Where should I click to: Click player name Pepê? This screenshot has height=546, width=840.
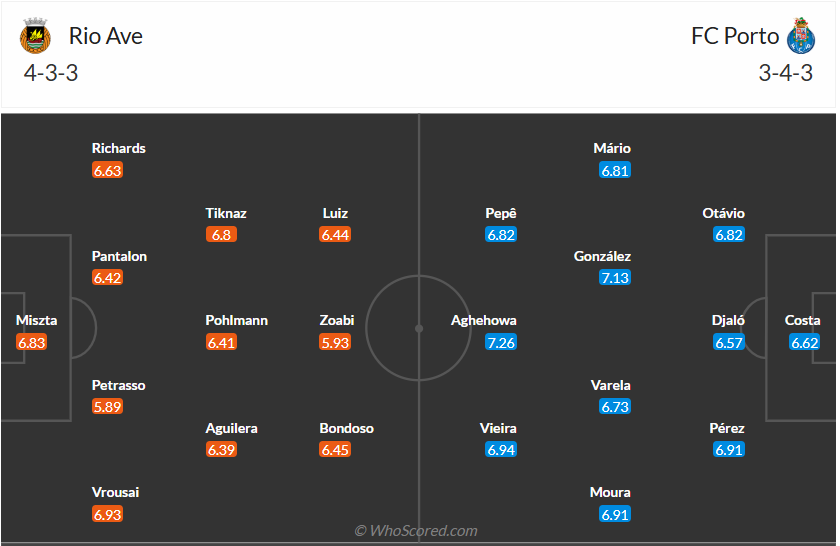click(501, 213)
